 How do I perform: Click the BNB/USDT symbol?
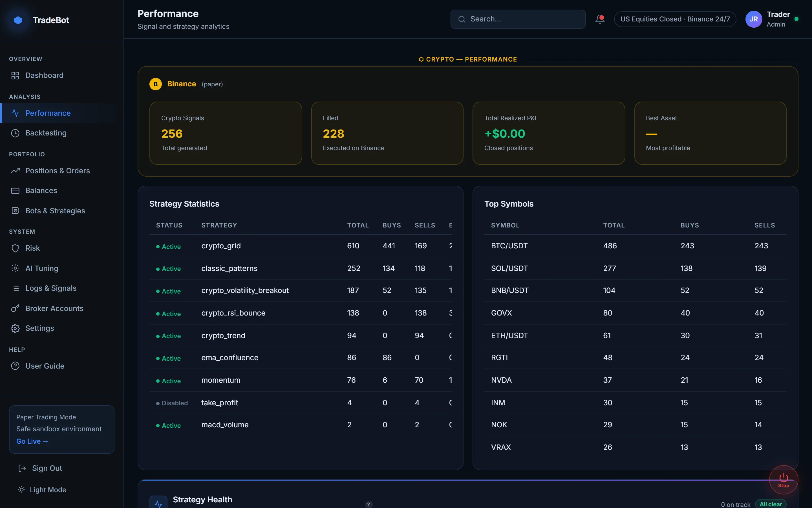[510, 290]
